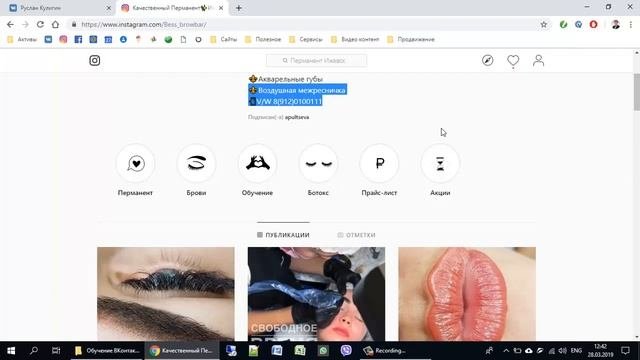This screenshot has height=360, width=640.
Task: Open a new browser tab
Action: tap(239, 8)
